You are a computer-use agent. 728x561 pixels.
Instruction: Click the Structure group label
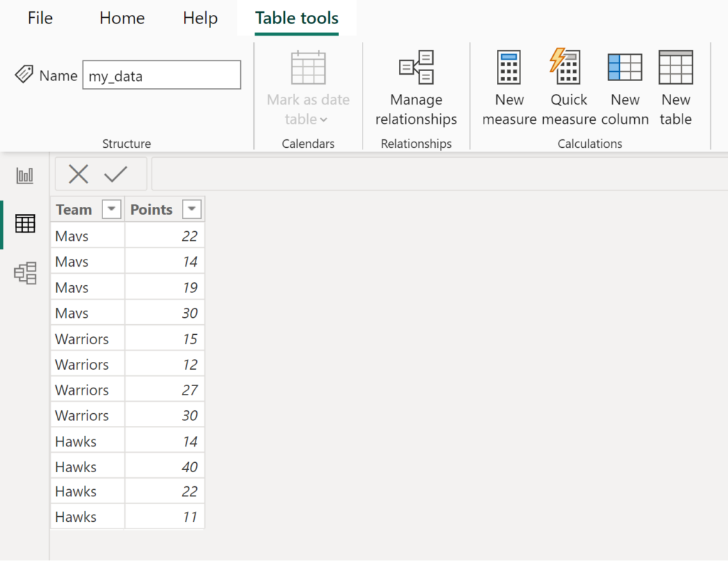coord(127,144)
